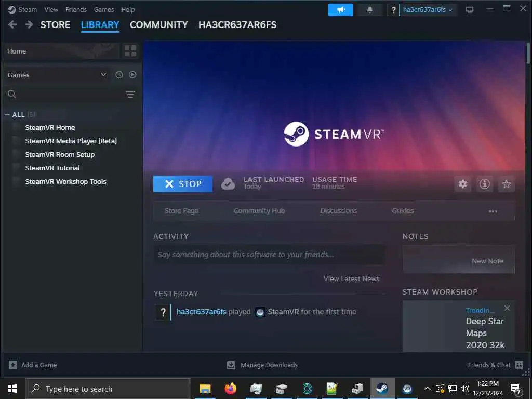The width and height of the screenshot is (532, 399).
Task: Click the SteamVR icon in activity entry
Action: (x=260, y=312)
